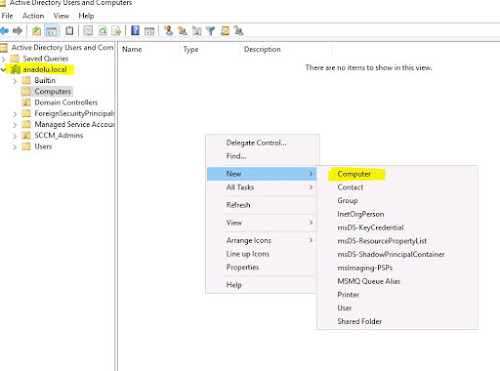Expand the SCCM_Admins node
This screenshot has width=500, height=371.
pyautogui.click(x=15, y=136)
